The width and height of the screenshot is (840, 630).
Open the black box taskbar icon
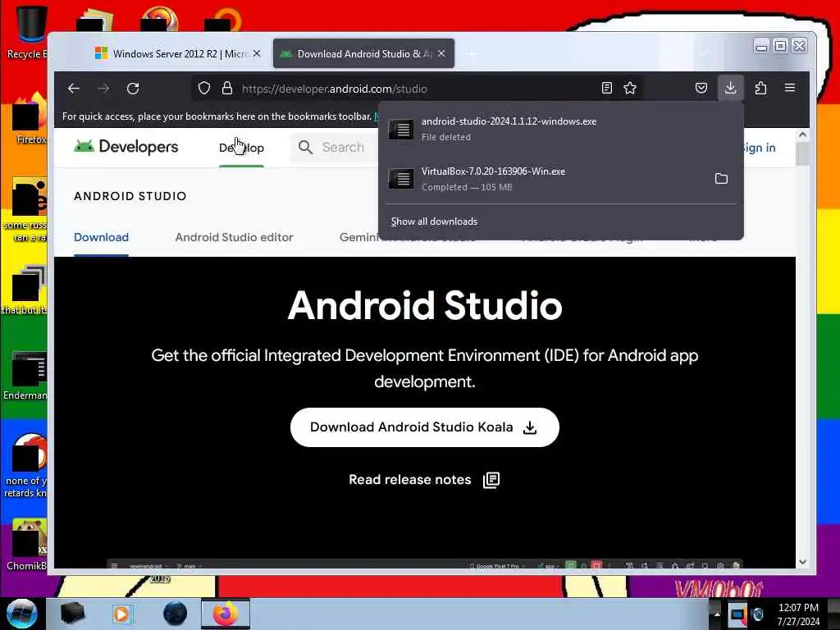coord(72,614)
